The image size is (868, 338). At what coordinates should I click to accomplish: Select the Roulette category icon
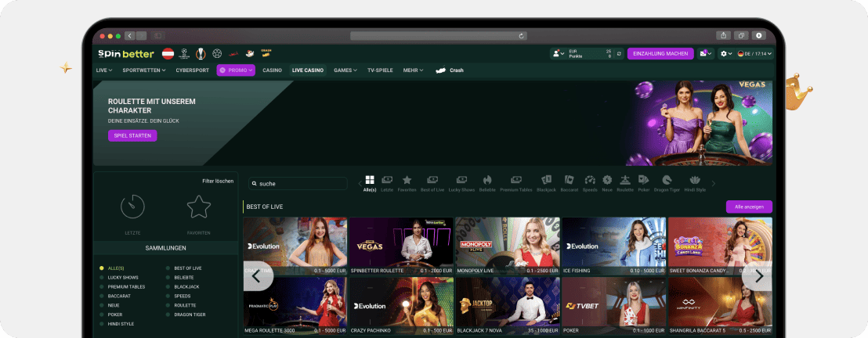click(624, 181)
